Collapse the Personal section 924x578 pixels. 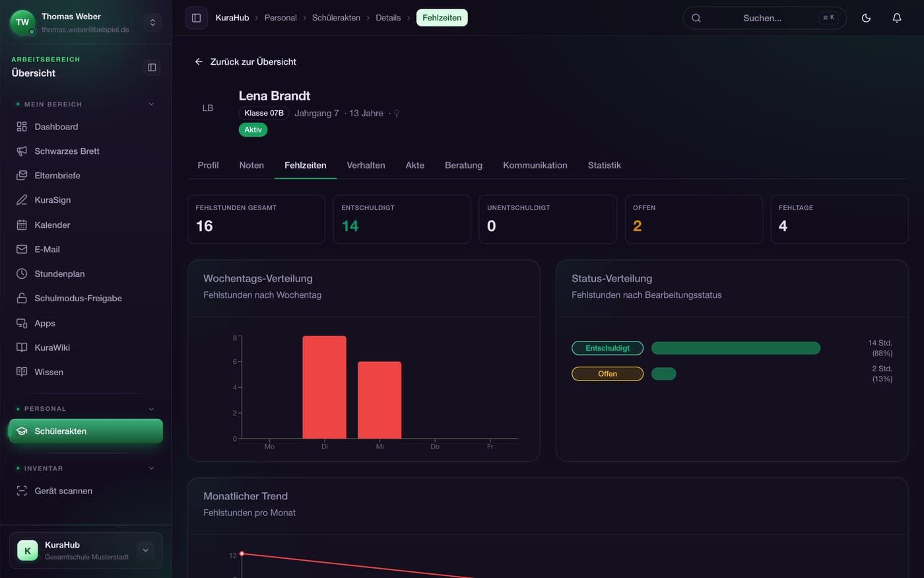151,409
